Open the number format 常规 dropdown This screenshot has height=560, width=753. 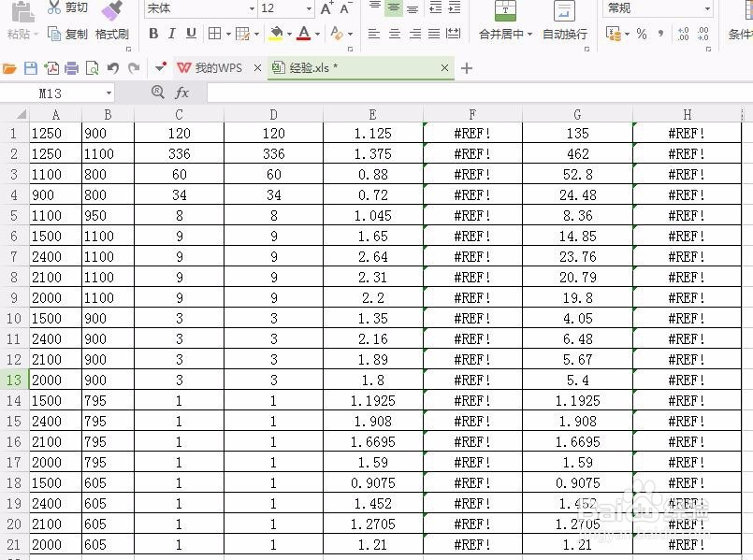click(x=707, y=8)
